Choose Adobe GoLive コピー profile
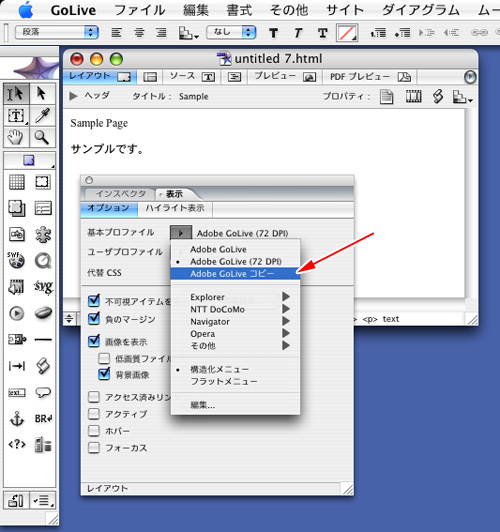The image size is (500, 532). point(235,273)
